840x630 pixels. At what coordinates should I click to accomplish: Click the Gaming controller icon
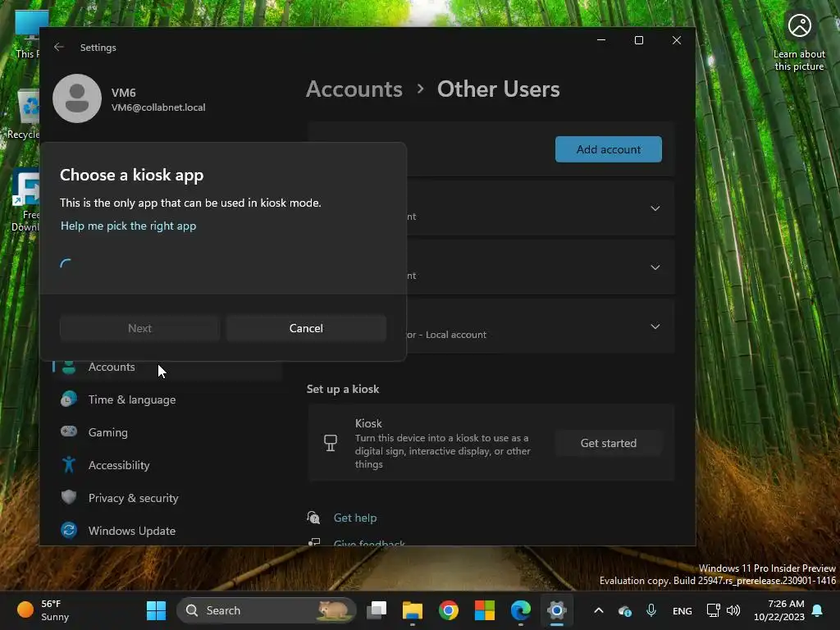pyautogui.click(x=69, y=431)
